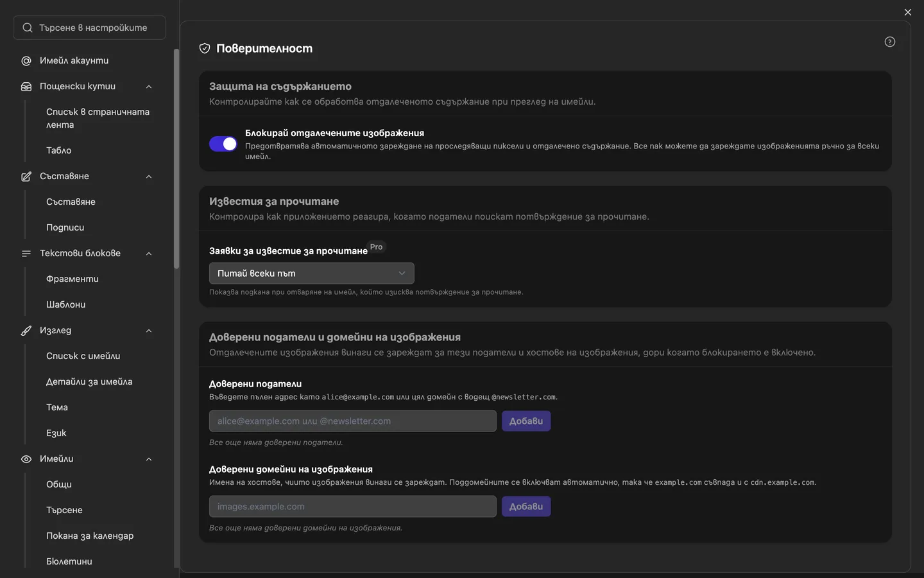Click the images.example.com domain input field
924x578 pixels.
coord(353,507)
